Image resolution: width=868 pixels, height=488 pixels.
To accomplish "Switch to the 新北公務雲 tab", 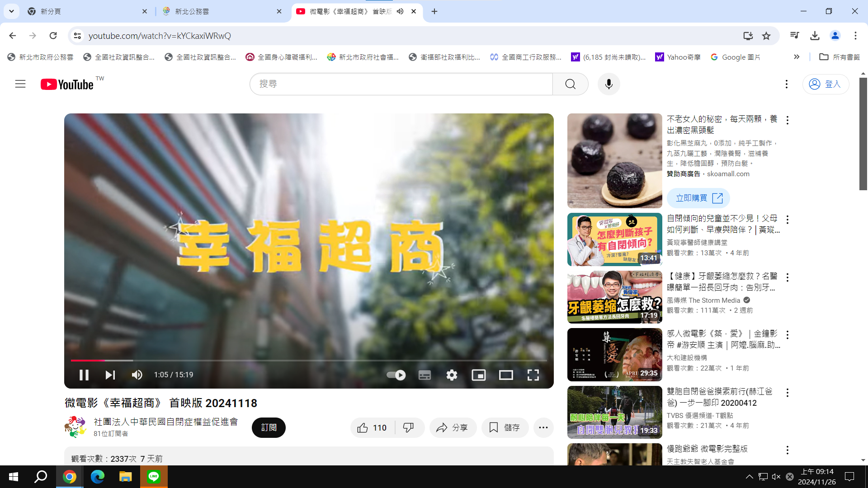I will [x=222, y=11].
